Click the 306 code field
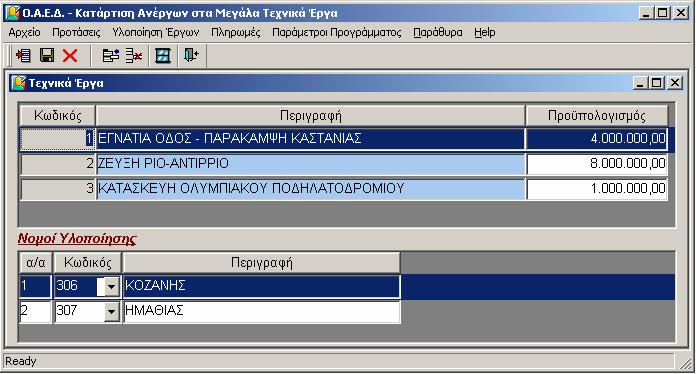Viewport: 696px width, 374px height. click(79, 286)
